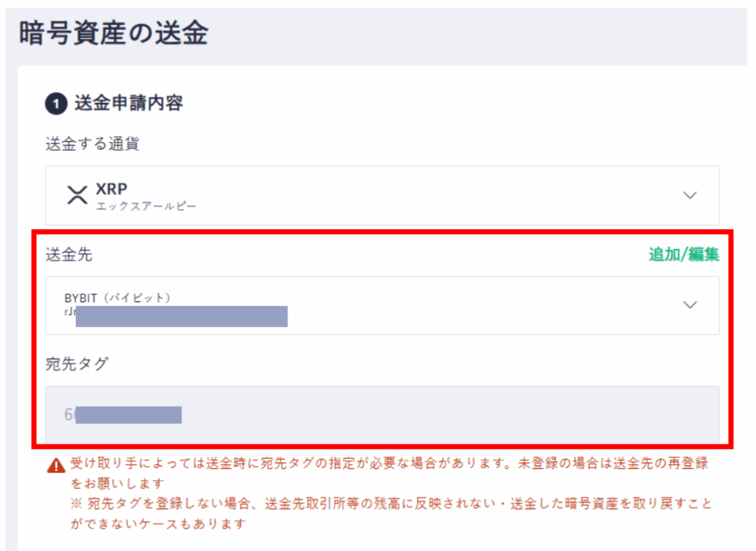Click the XRP currency logo icon
756x551 pixels.
pyautogui.click(x=78, y=195)
